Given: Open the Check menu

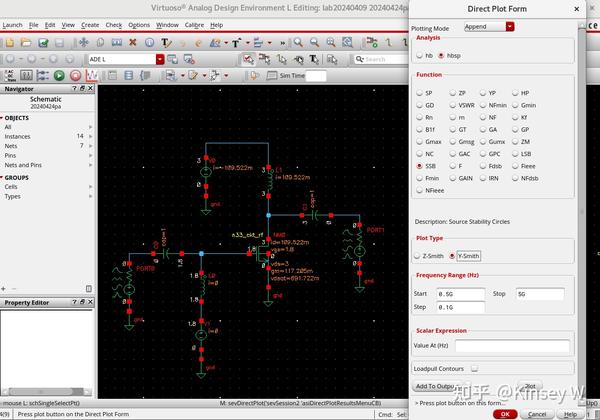Looking at the screenshot, I should [x=114, y=25].
